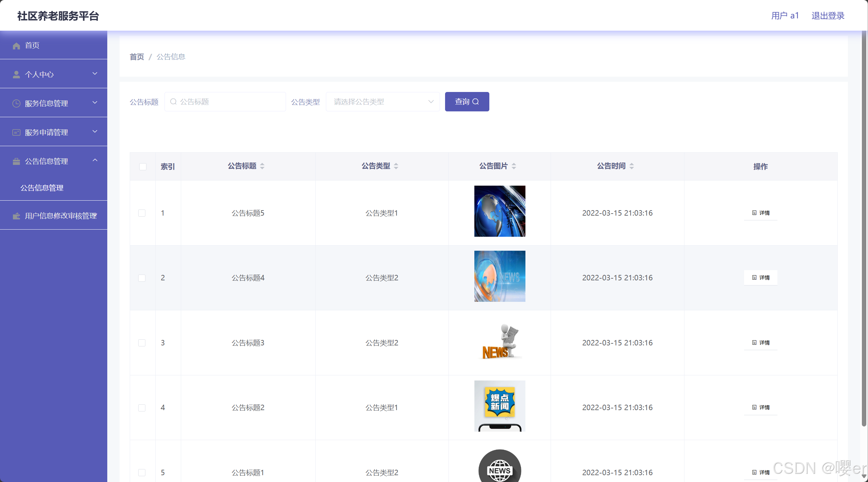Click the home icon in sidebar

click(16, 46)
